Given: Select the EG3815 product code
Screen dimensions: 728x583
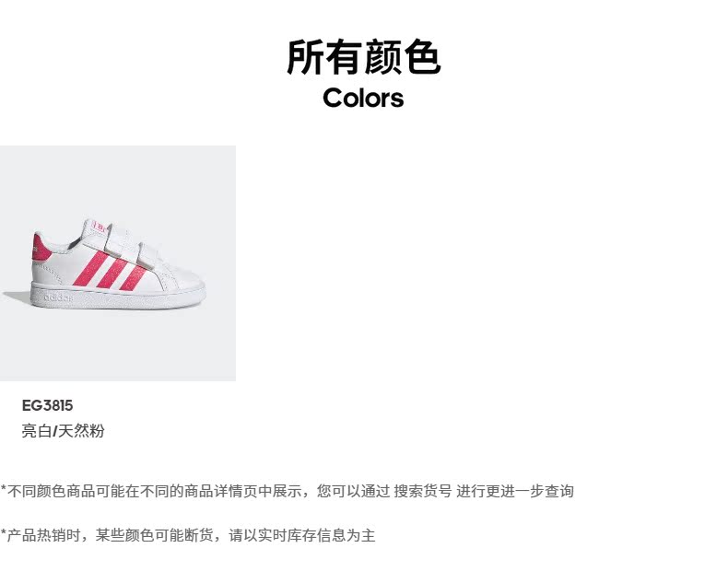Looking at the screenshot, I should [47, 405].
